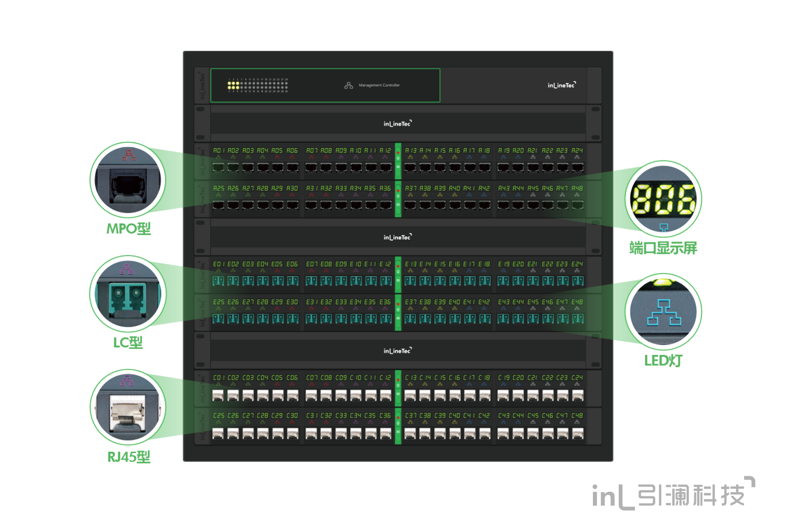Open the LC connector close-up circle
Image resolution: width=791 pixels, height=532 pixels.
(128, 294)
